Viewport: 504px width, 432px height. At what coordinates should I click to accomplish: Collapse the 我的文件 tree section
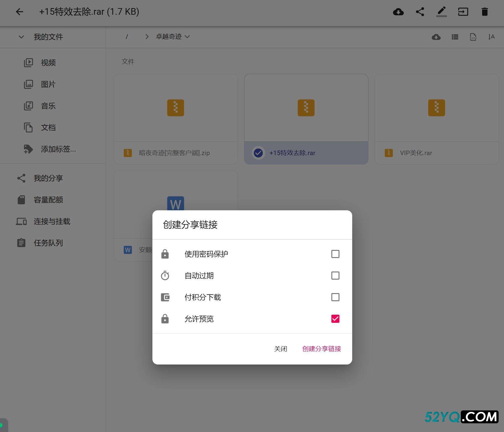[21, 37]
